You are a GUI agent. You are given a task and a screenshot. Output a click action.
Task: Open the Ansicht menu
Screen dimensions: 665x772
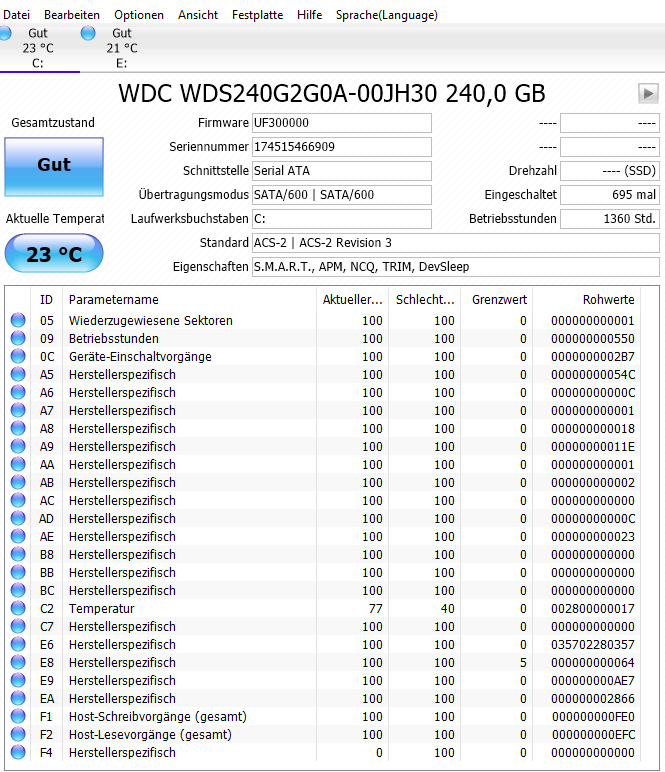tap(198, 15)
